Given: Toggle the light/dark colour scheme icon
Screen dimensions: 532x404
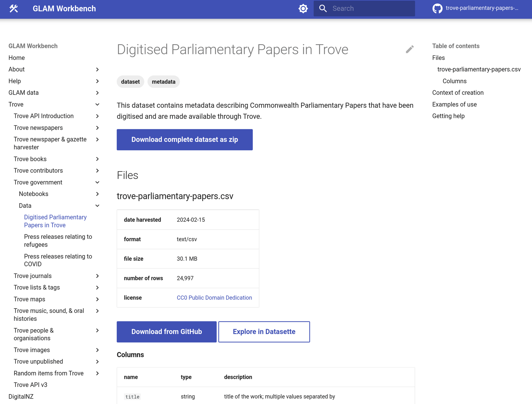Looking at the screenshot, I should 303,8.
